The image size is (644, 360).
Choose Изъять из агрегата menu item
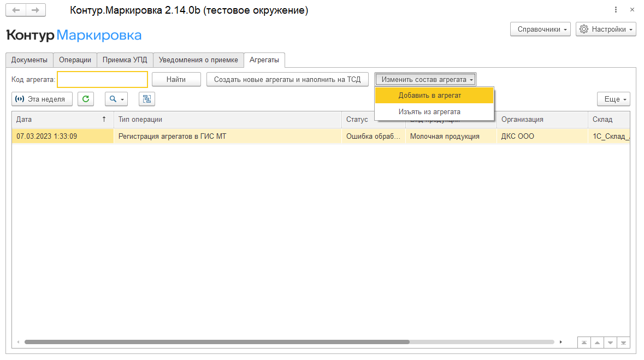click(434, 112)
